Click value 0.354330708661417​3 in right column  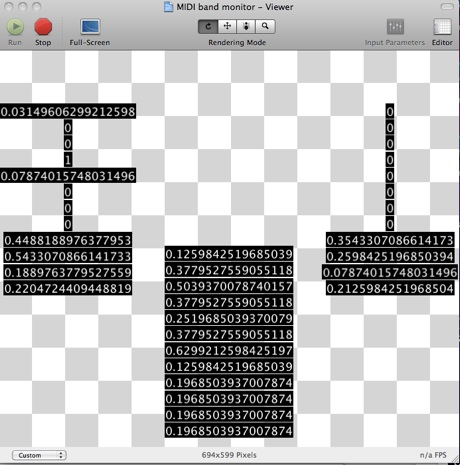pos(390,240)
